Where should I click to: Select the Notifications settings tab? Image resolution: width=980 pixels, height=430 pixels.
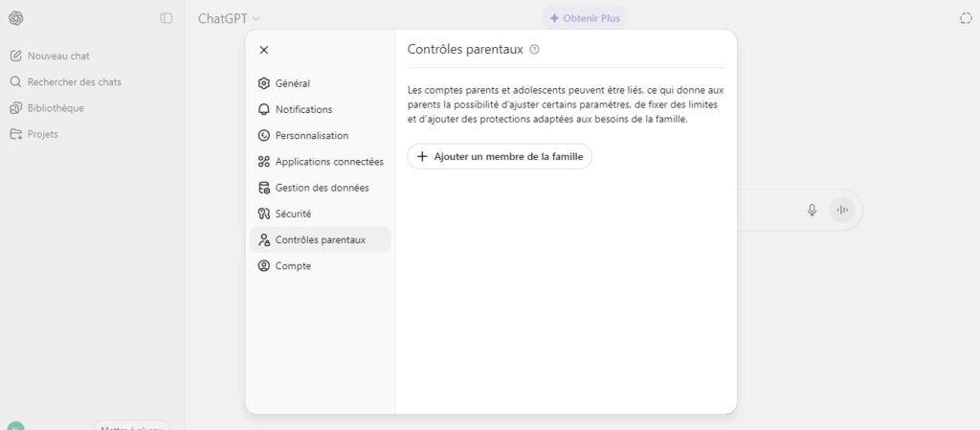pos(303,109)
